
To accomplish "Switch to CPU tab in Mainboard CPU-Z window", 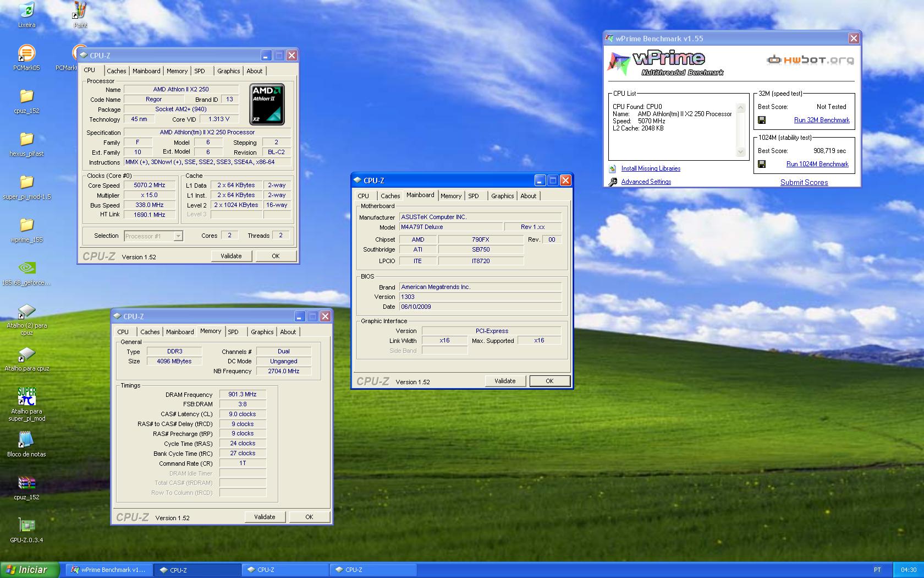I will (x=364, y=196).
